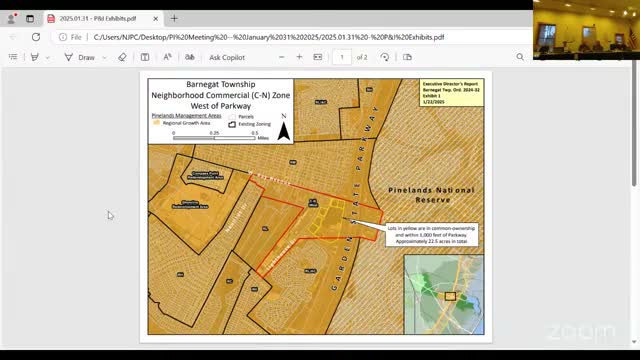Click the Add text tool
Image resolution: width=640 pixels, height=360 pixels.
tap(145, 57)
